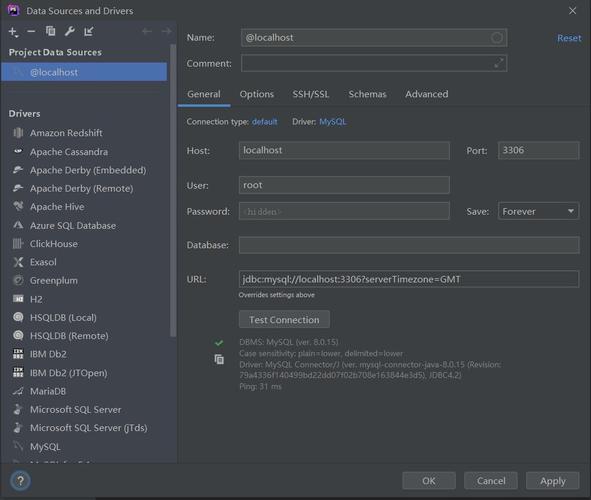Change driver via MySQL link
The height and width of the screenshot is (500, 591).
pyautogui.click(x=332, y=122)
